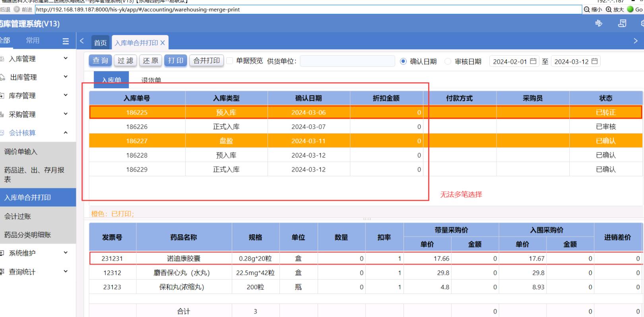Click the 付款方式 column header

(x=460, y=98)
